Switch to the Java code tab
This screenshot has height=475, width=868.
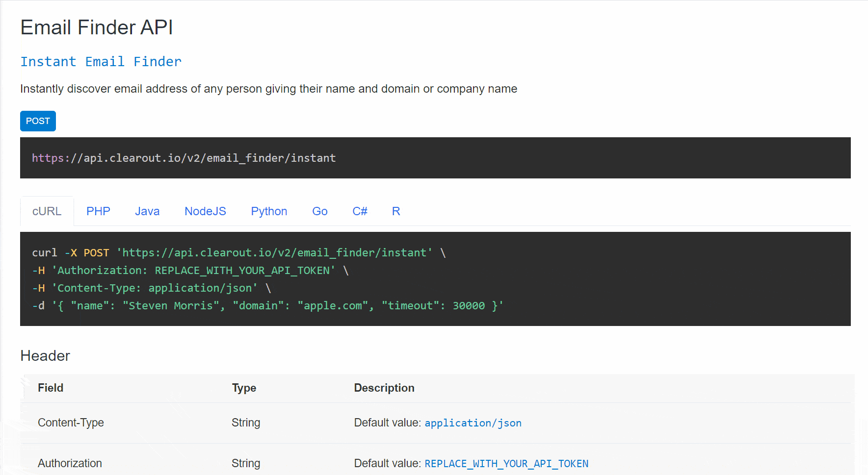pyautogui.click(x=147, y=211)
